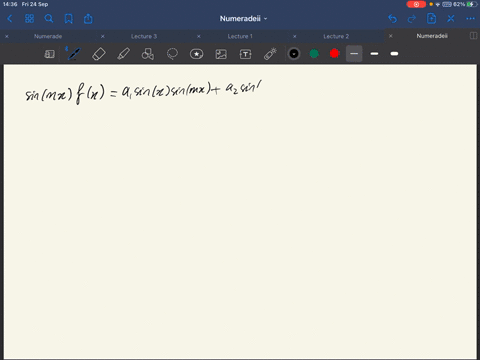Close the Lecture 3 tab
This screenshot has height=360, width=480.
103,36
